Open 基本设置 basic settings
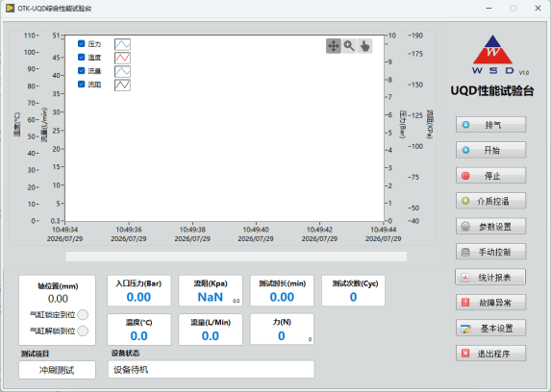This screenshot has height=392, width=551. coord(491,328)
